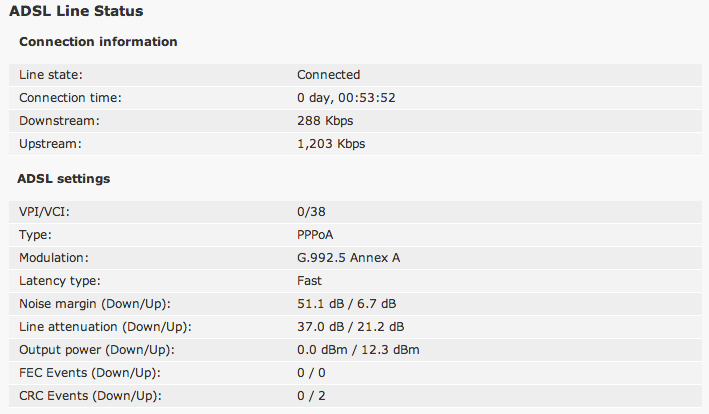Click the Noise margin (Down/Up) label
This screenshot has height=414, width=709.
point(95,304)
